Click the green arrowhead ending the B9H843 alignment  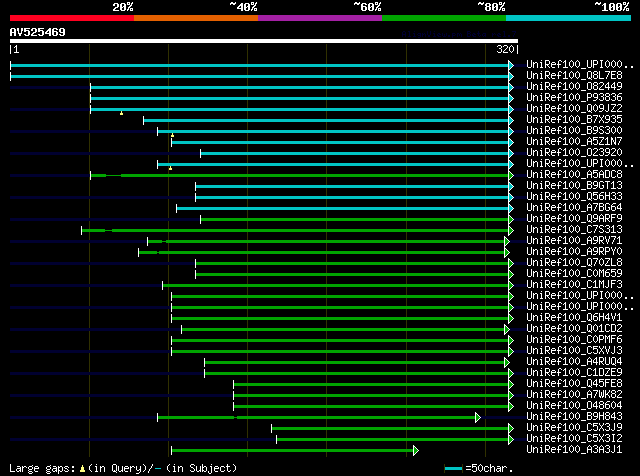(x=478, y=418)
